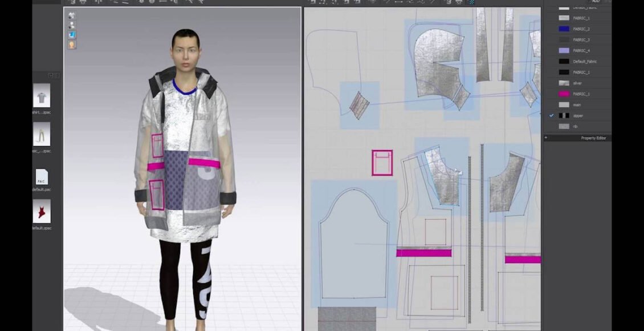Expand the Property Editor panel
This screenshot has height=331, width=644.
[593, 138]
